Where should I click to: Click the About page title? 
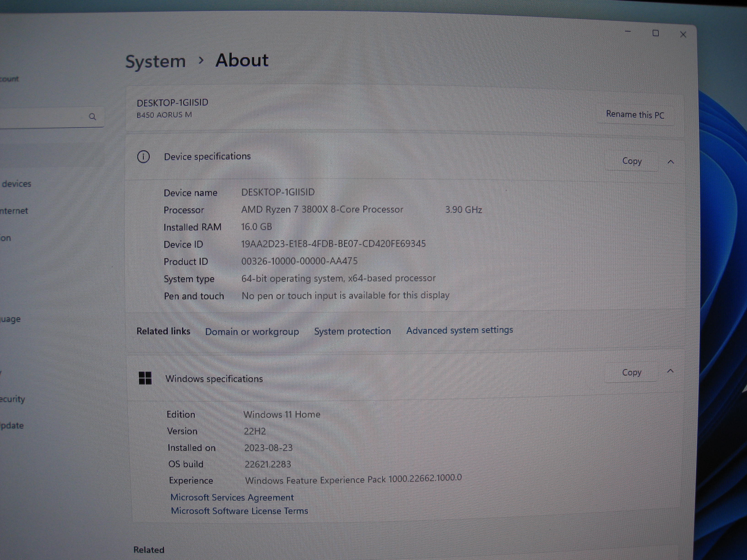[242, 60]
